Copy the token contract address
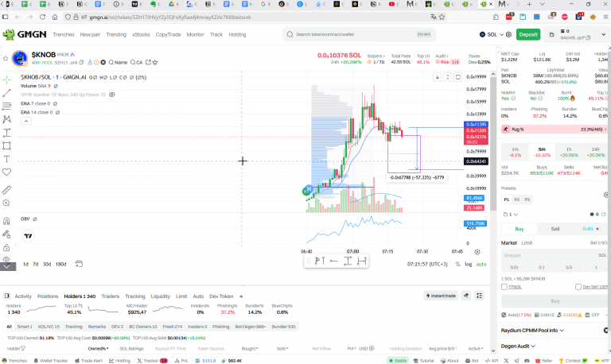Image resolution: width=611 pixels, height=364 pixels. [81, 62]
